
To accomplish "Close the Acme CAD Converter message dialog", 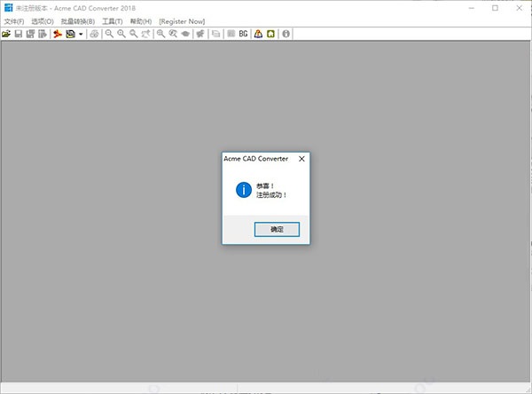I will point(301,159).
